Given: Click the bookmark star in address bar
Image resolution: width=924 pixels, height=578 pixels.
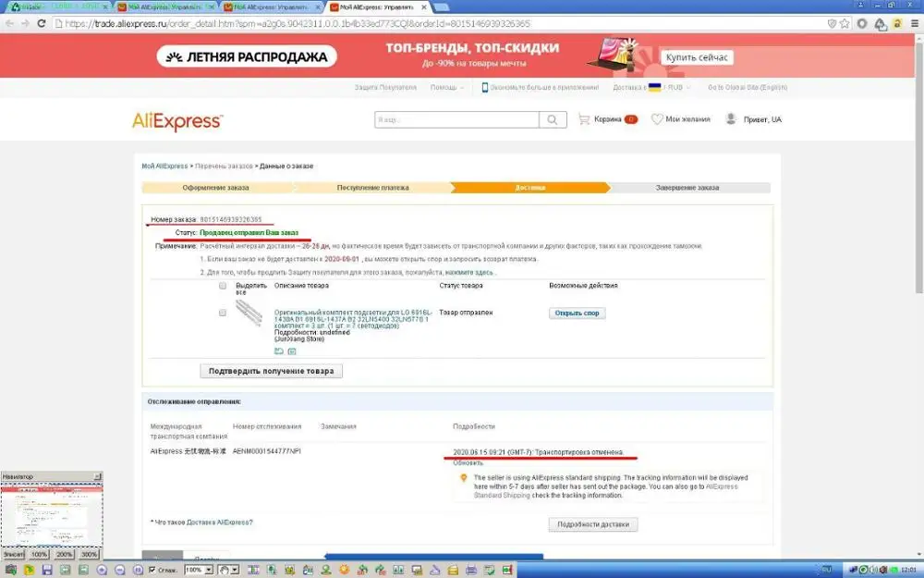Looking at the screenshot, I should tap(845, 24).
